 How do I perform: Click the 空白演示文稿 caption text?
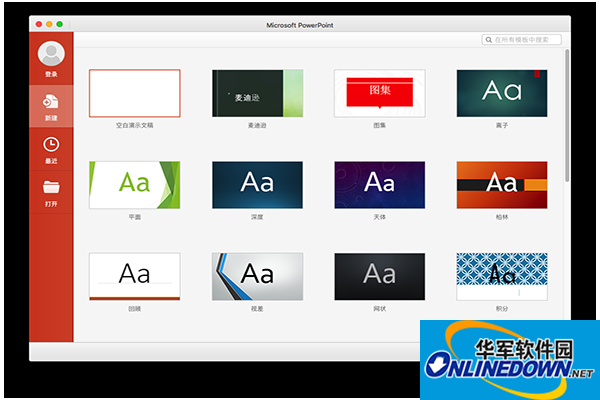pyautogui.click(x=135, y=125)
